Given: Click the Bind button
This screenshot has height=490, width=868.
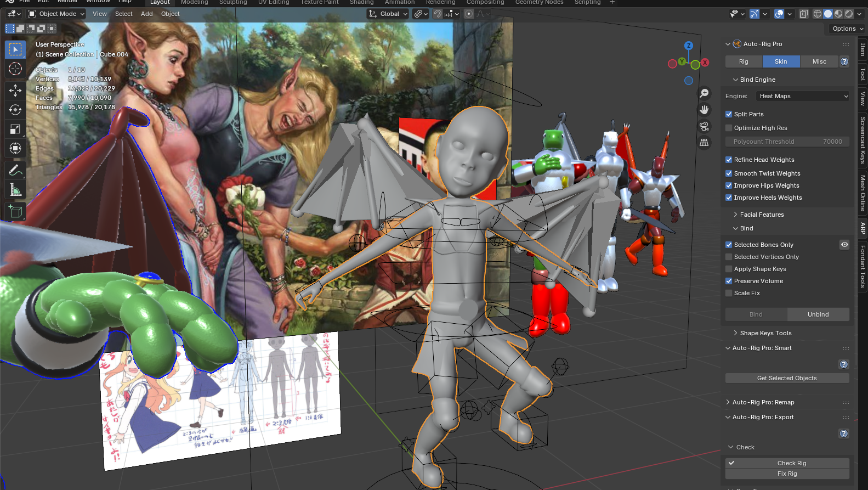Looking at the screenshot, I should point(756,314).
